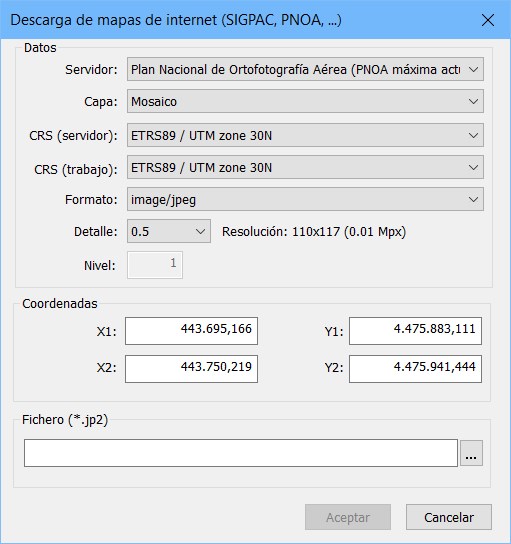Click the chevron arrow of Formato combo
This screenshot has width=511, height=544.
click(474, 199)
